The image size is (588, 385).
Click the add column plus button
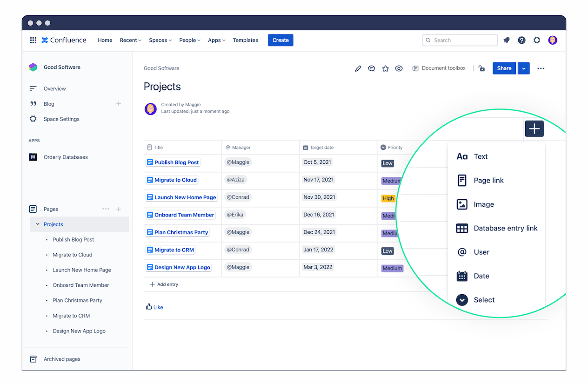535,128
